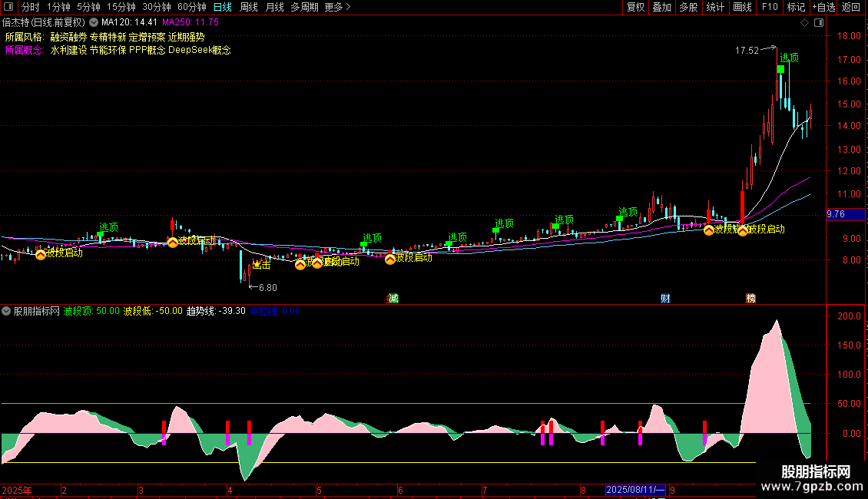The image size is (868, 499).
Task: Activate the 画线 drawing tools button
Action: [x=742, y=7]
